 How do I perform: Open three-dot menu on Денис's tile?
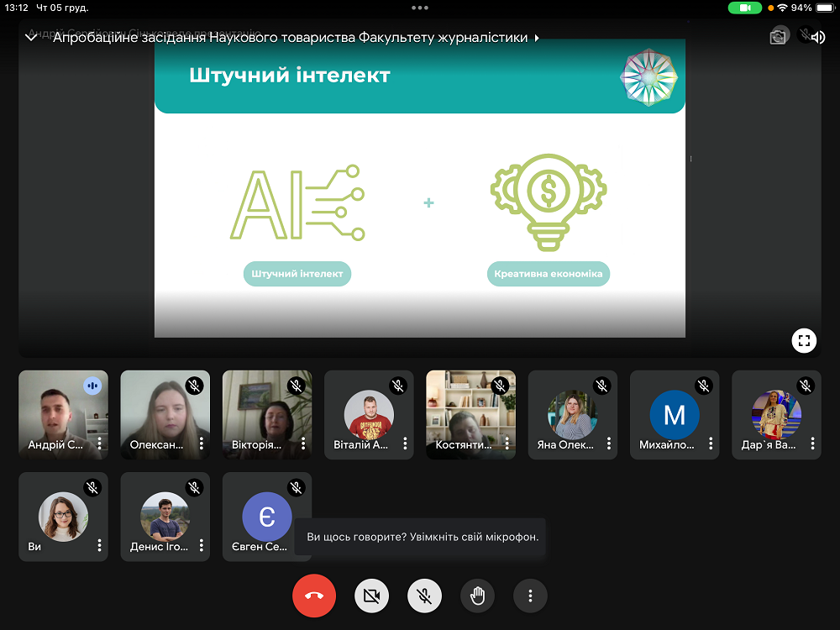[201, 545]
